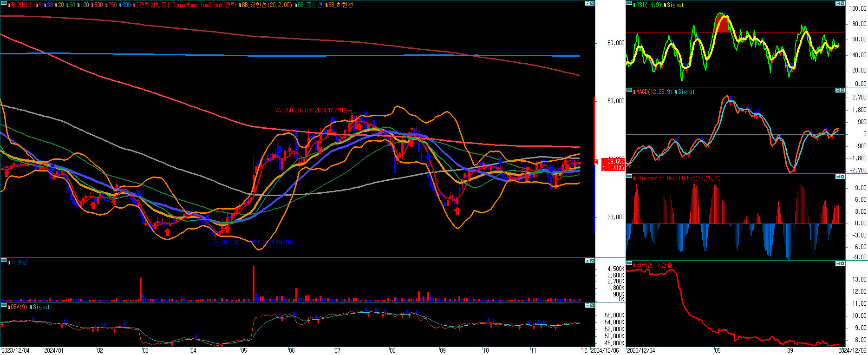Screen dimensions: 868x355
Task: Select the BB_하한선 legend label
Action: point(339,5)
